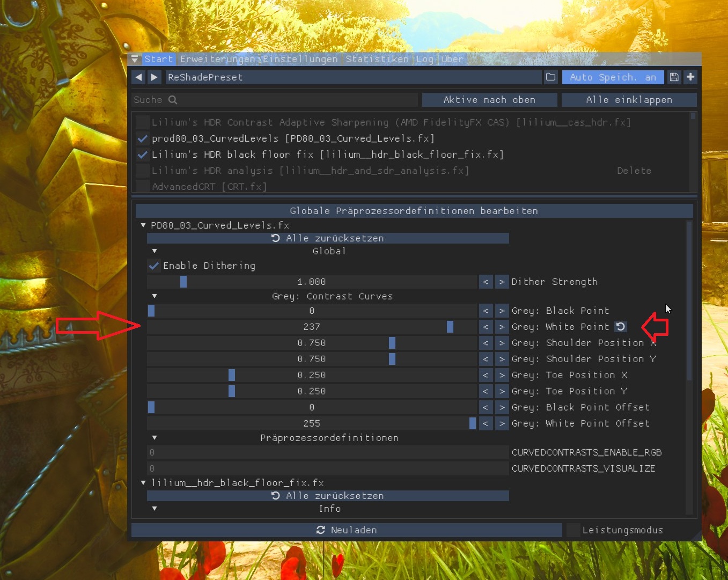The width and height of the screenshot is (728, 580).
Task: Open the Log tab
Action: click(424, 59)
